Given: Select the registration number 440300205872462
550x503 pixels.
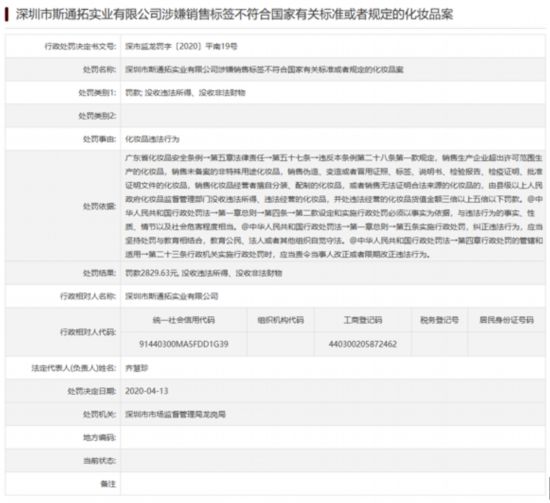Looking at the screenshot, I should click(x=363, y=344).
